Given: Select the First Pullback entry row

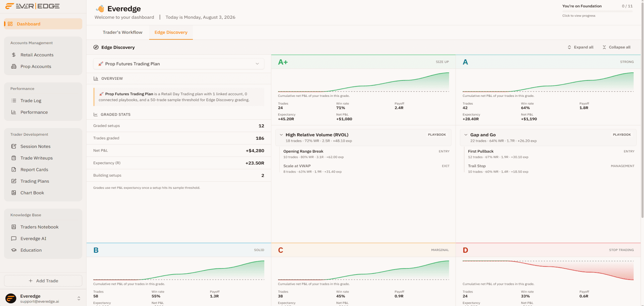Looking at the screenshot, I should pos(551,154).
